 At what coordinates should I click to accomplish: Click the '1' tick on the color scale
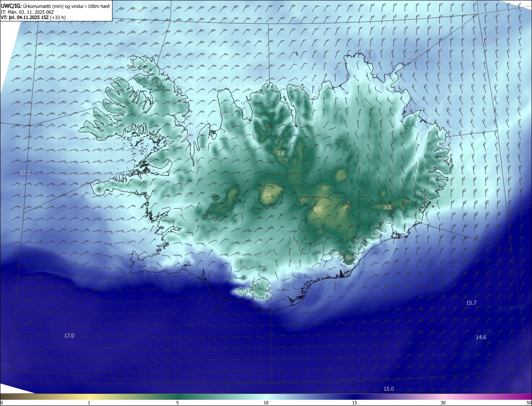click(x=89, y=403)
